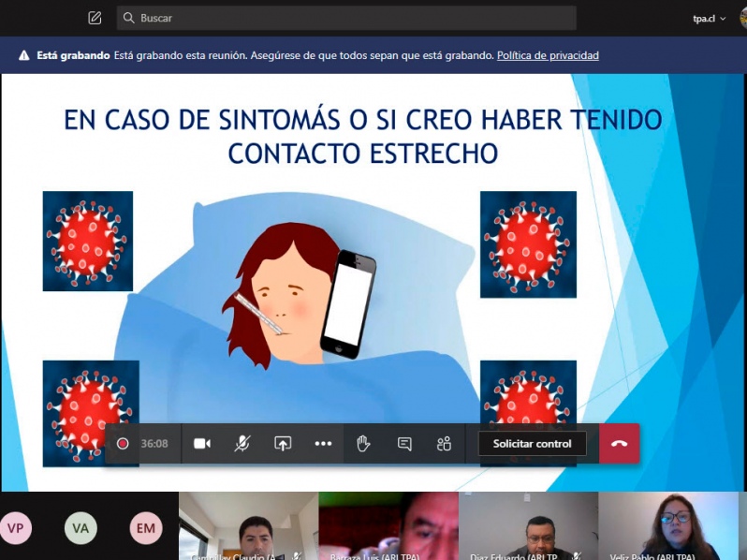
Task: Click the new chat compose icon
Action: tap(95, 18)
